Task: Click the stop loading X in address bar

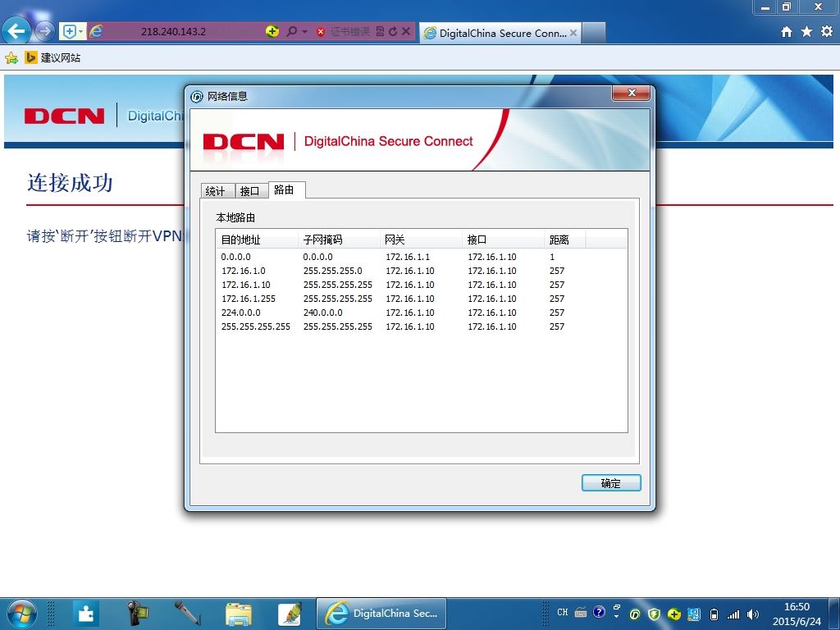Action: coord(406,32)
